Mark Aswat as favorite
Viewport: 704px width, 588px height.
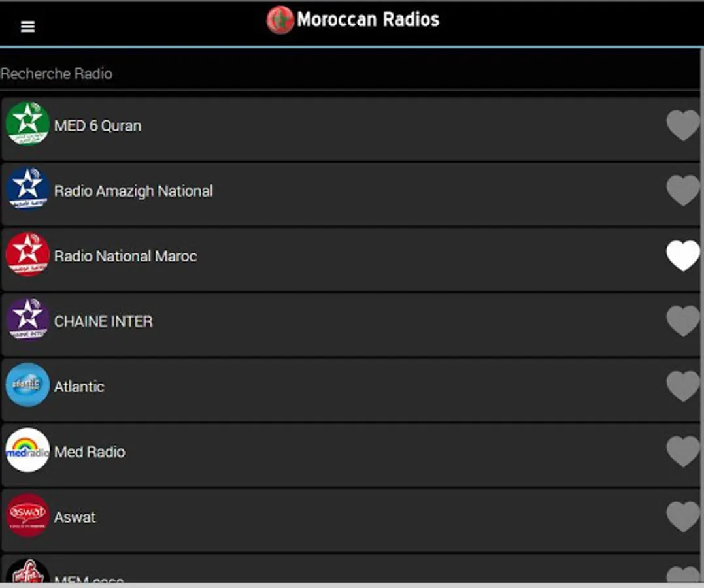pos(683,517)
